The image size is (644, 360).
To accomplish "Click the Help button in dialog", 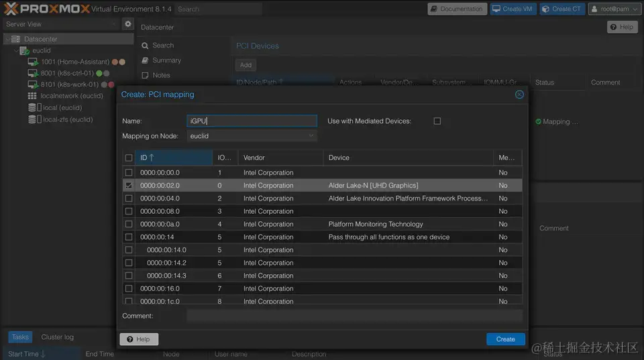I will pos(139,339).
